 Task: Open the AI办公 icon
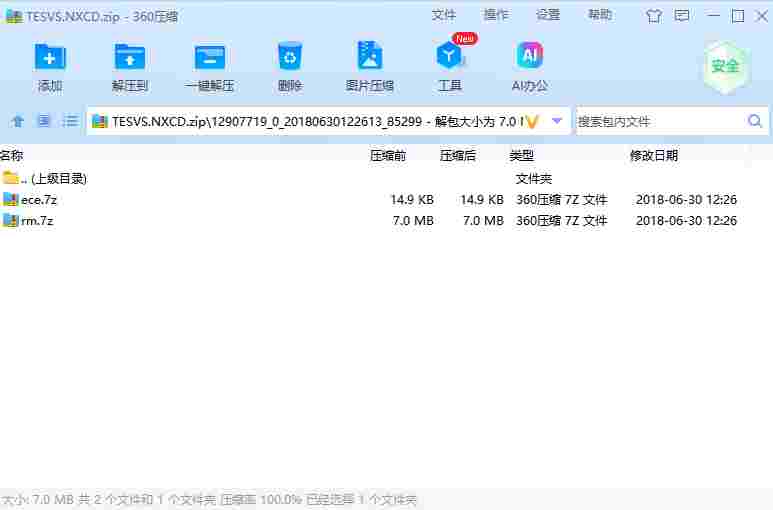(x=529, y=56)
